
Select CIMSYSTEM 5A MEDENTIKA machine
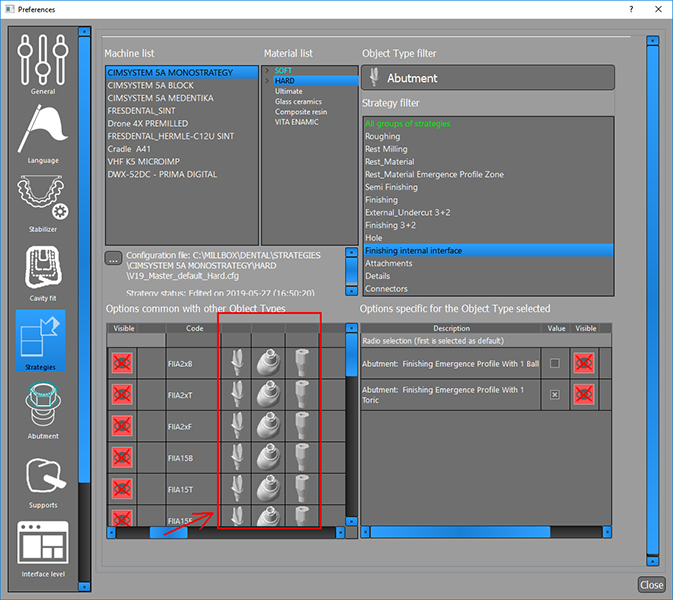click(x=182, y=98)
